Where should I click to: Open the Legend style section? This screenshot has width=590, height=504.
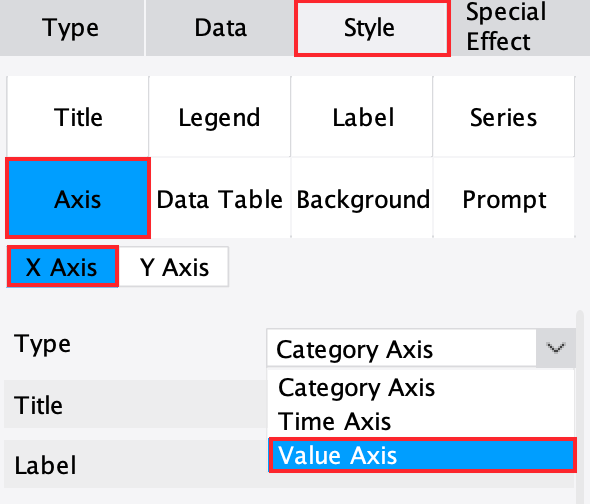220,117
